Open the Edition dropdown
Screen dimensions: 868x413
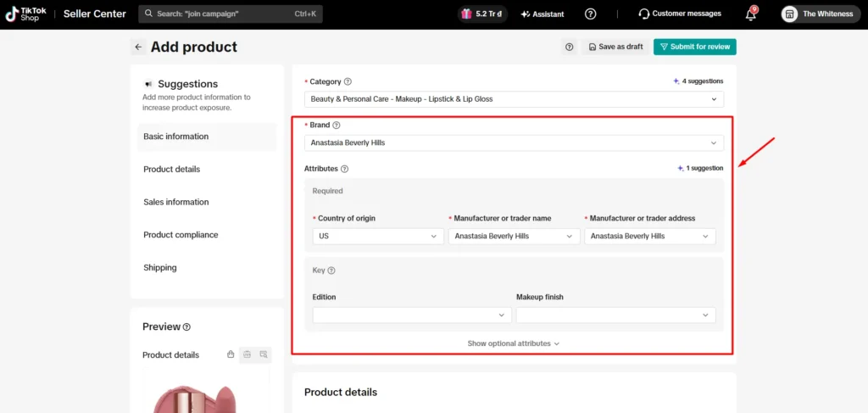412,315
